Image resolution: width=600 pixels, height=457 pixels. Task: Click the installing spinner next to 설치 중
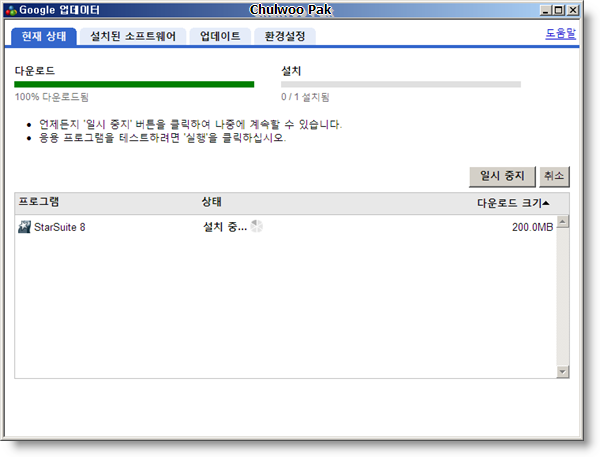click(257, 226)
